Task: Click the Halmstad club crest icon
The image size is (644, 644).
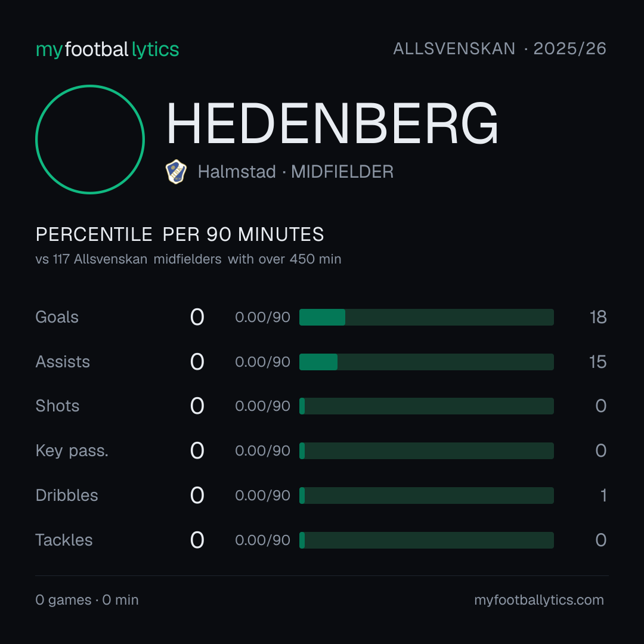Action: 176,172
